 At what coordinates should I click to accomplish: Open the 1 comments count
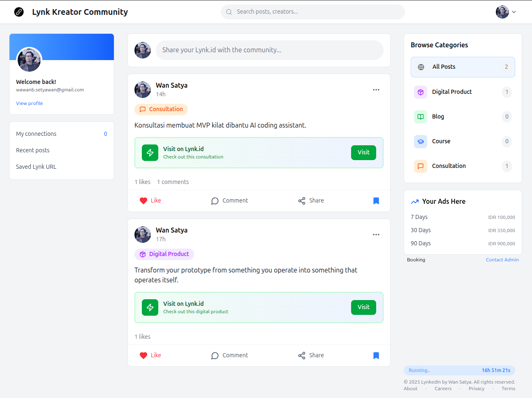173,182
